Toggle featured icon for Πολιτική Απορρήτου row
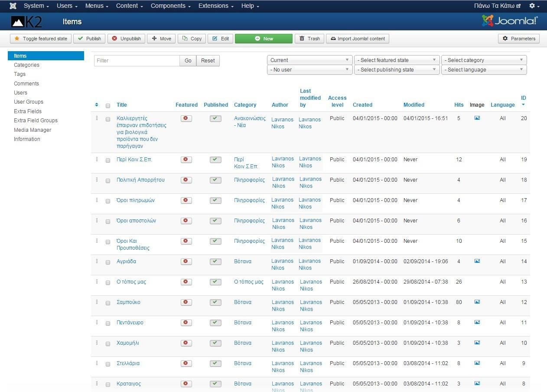 pos(186,180)
